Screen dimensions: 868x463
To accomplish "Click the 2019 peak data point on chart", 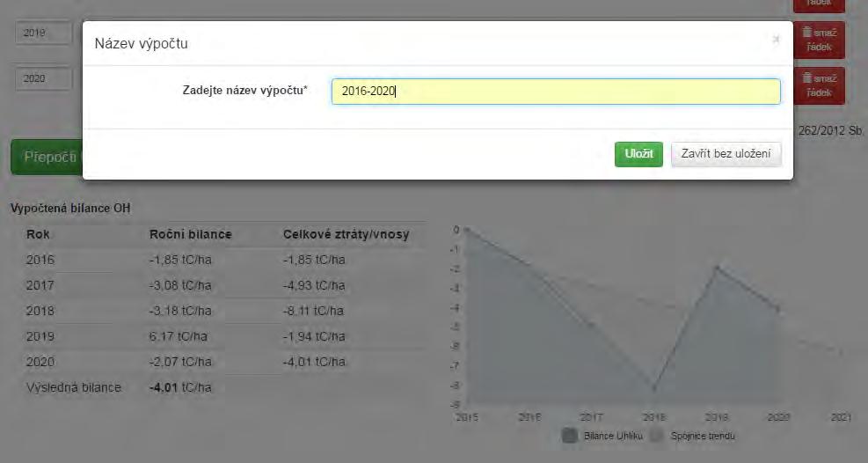I will pos(717,268).
